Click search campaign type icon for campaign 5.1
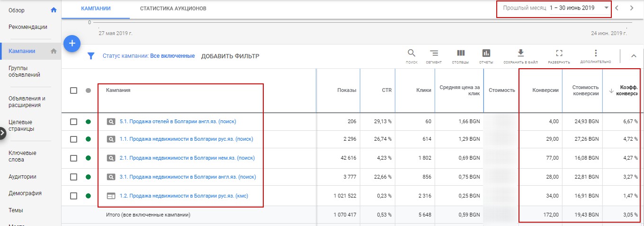644x226 pixels. click(110, 122)
